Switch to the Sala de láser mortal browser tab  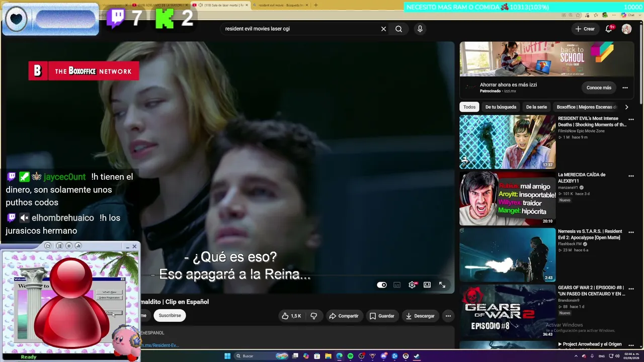(221, 5)
